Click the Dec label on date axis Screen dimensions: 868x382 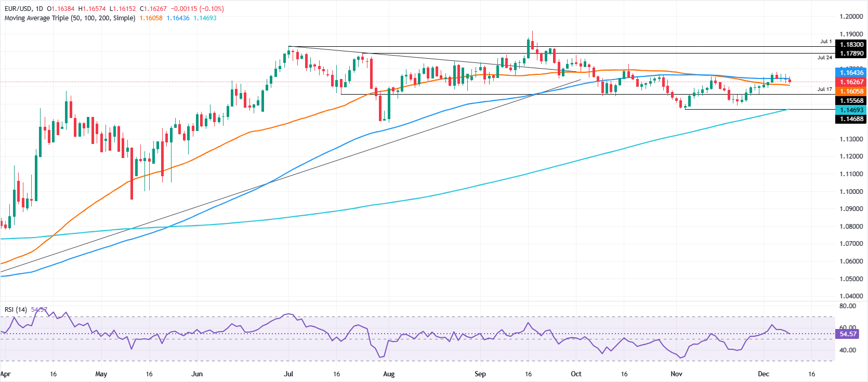pyautogui.click(x=763, y=374)
